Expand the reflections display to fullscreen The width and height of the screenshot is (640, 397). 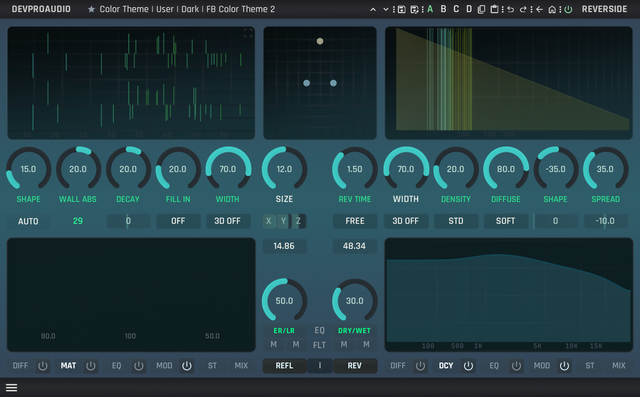click(248, 33)
